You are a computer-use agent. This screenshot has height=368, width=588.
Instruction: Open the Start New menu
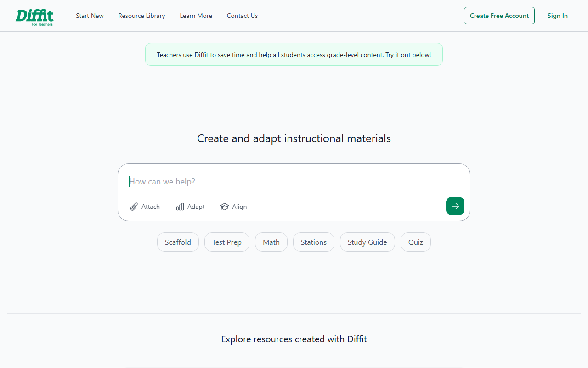[90, 16]
